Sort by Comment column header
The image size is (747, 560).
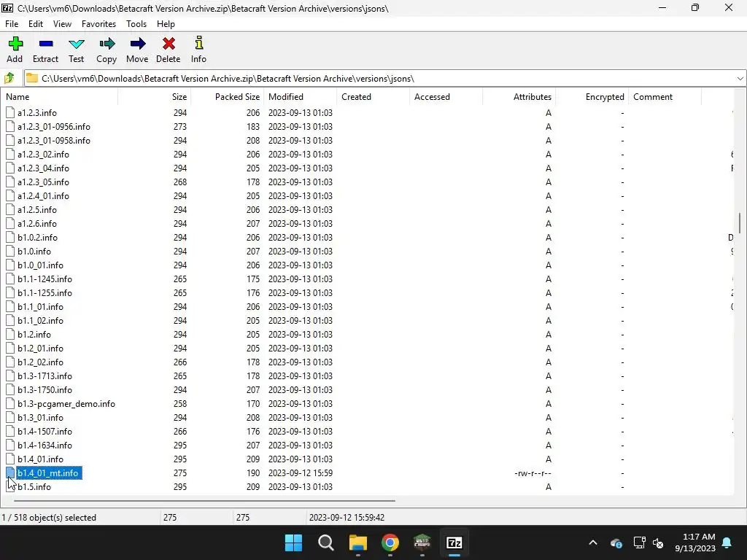click(x=665, y=97)
